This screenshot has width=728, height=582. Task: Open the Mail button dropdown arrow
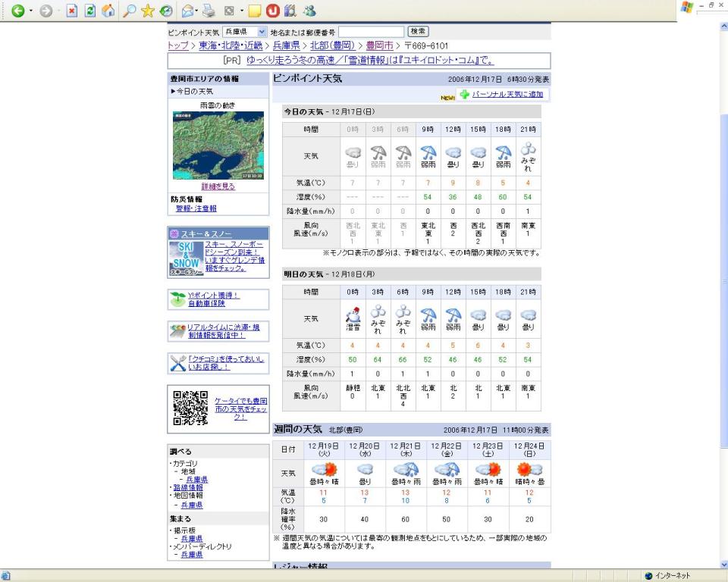(x=197, y=11)
